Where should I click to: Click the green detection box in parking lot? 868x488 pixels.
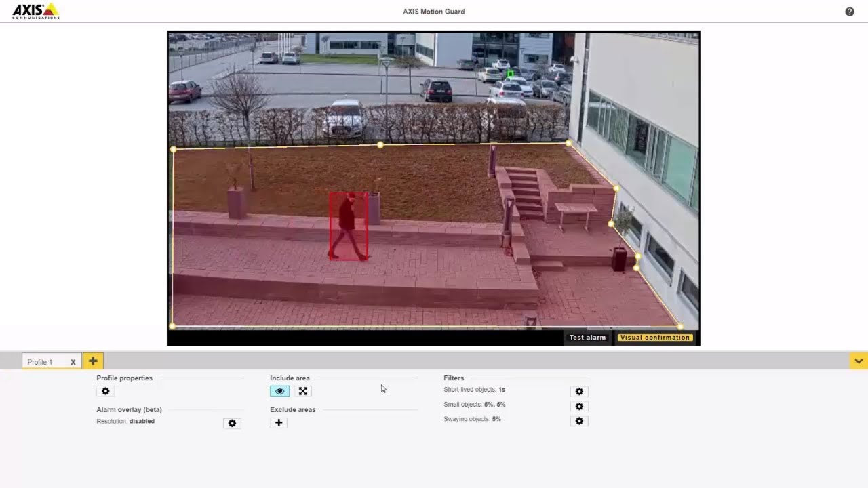511,74
